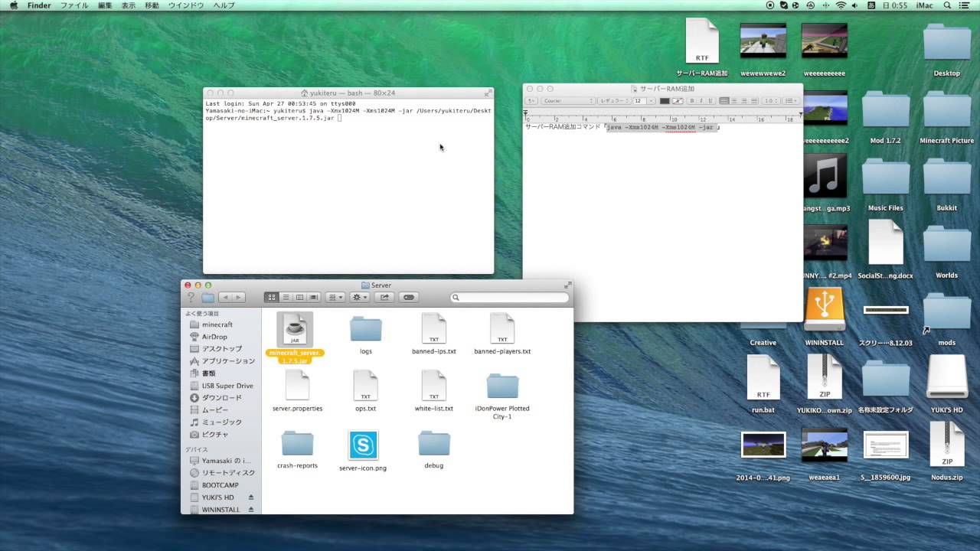Open the Apple menu
This screenshot has height=551, width=980.
tap(14, 5)
